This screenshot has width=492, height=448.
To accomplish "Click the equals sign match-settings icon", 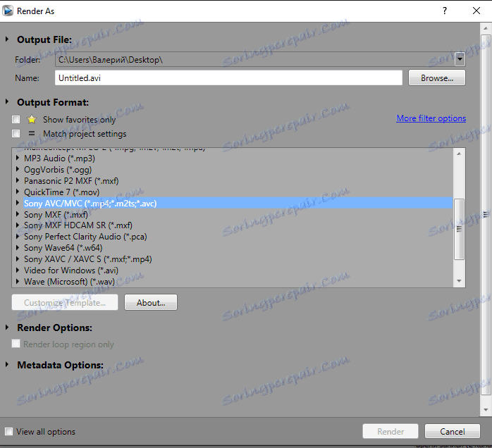I will (32, 134).
